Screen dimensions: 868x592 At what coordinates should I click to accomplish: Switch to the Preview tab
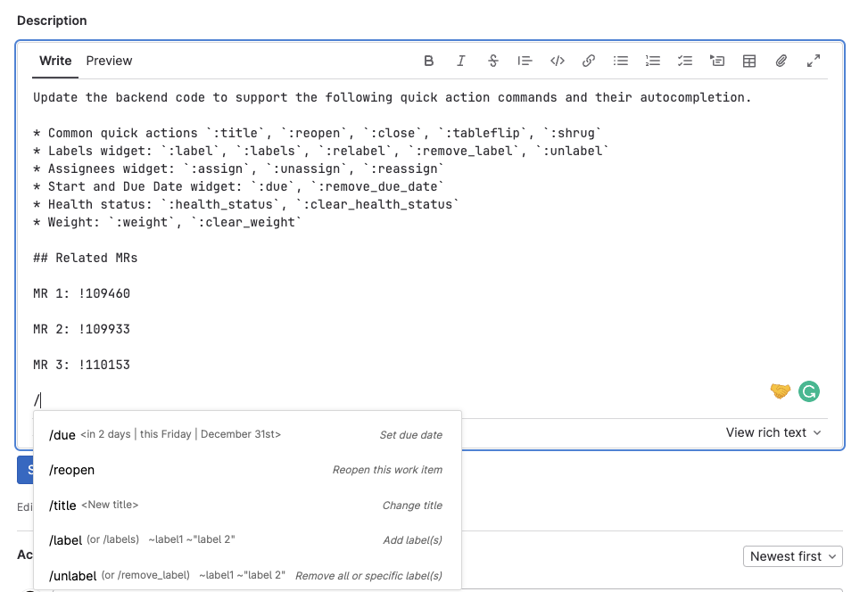(x=109, y=61)
